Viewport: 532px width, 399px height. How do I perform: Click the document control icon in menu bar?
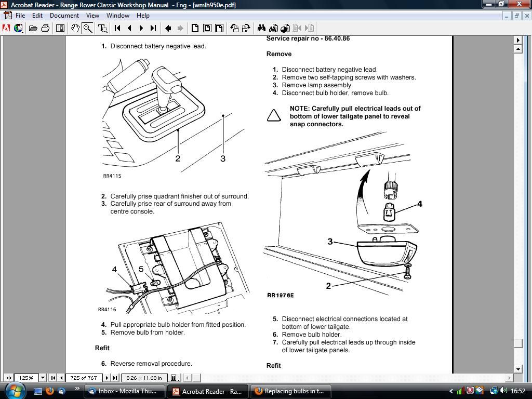tap(7, 15)
